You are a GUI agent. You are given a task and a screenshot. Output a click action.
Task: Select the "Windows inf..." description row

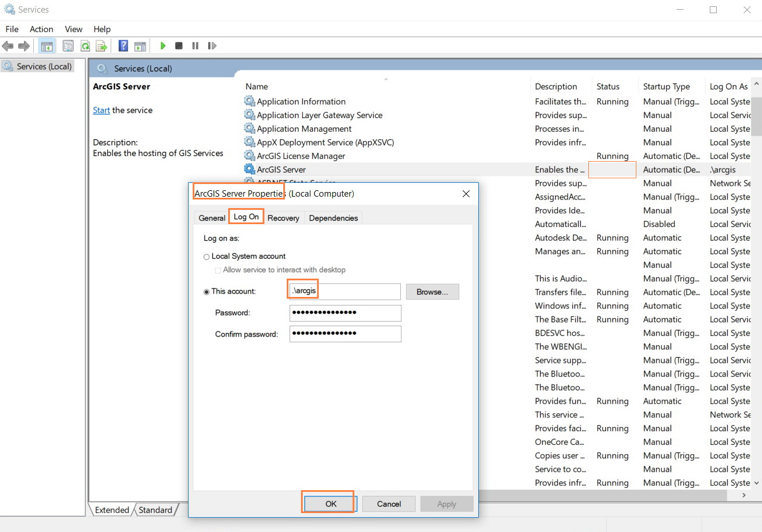pyautogui.click(x=560, y=306)
